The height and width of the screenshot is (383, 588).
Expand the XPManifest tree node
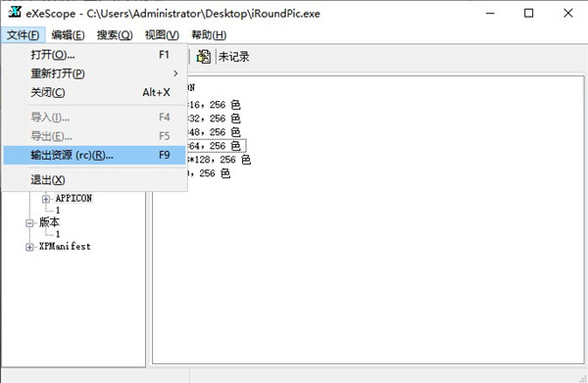point(29,247)
